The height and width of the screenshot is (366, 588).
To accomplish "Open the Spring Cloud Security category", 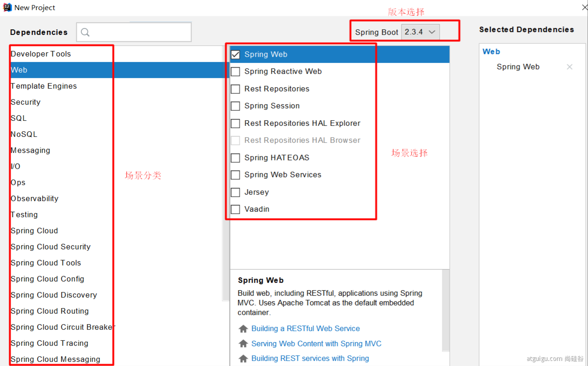I will tap(116, 247).
